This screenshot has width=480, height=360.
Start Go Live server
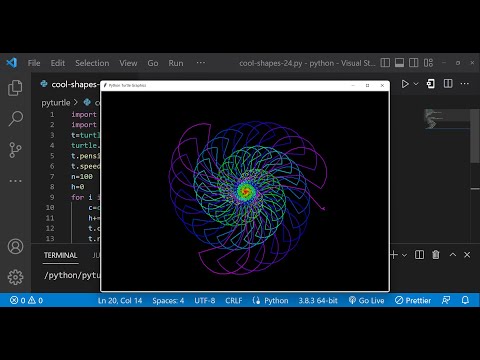tap(366, 301)
